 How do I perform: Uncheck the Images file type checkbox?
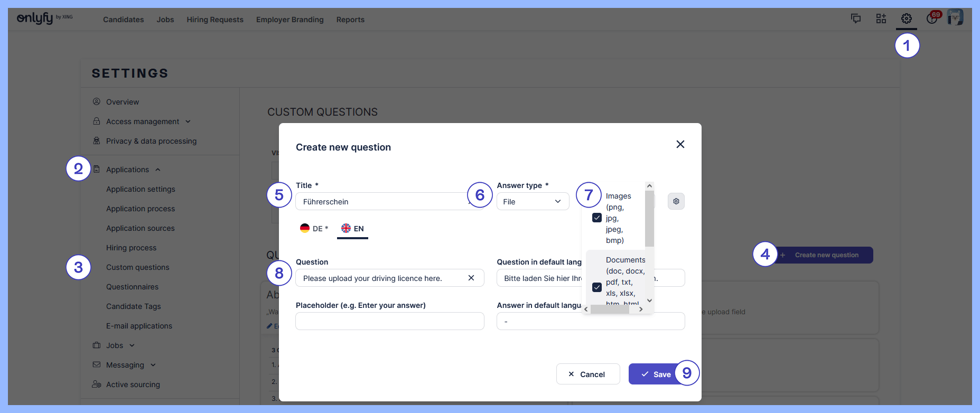pyautogui.click(x=597, y=218)
